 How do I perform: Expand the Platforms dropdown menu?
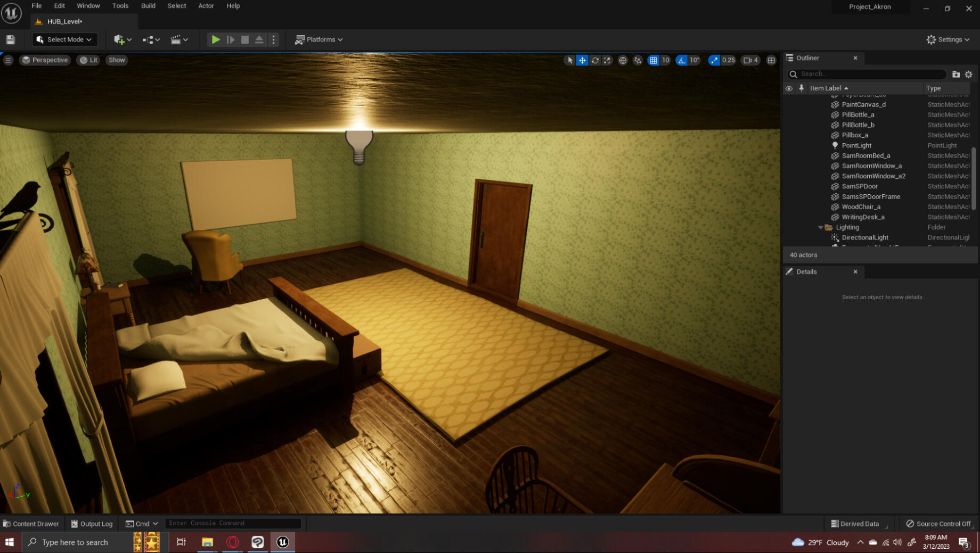(319, 39)
